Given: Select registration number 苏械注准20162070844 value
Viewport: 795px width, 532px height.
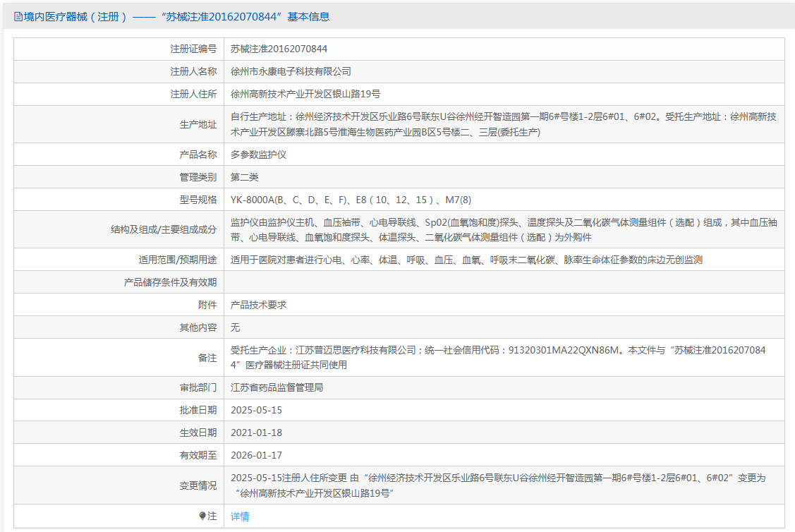Looking at the screenshot, I should click(x=279, y=49).
